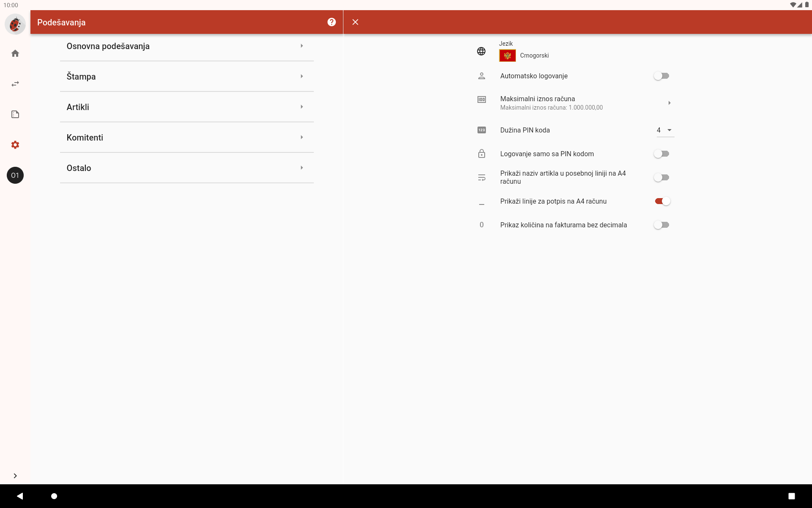The image size is (812, 508).
Task: Select the settings gear icon in sidebar
Action: point(15,145)
